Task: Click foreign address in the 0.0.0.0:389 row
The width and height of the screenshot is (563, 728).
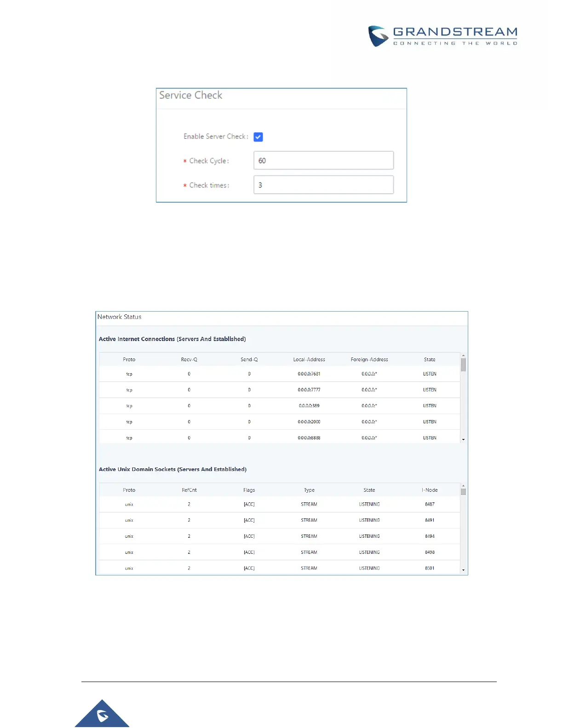Action: tap(369, 406)
